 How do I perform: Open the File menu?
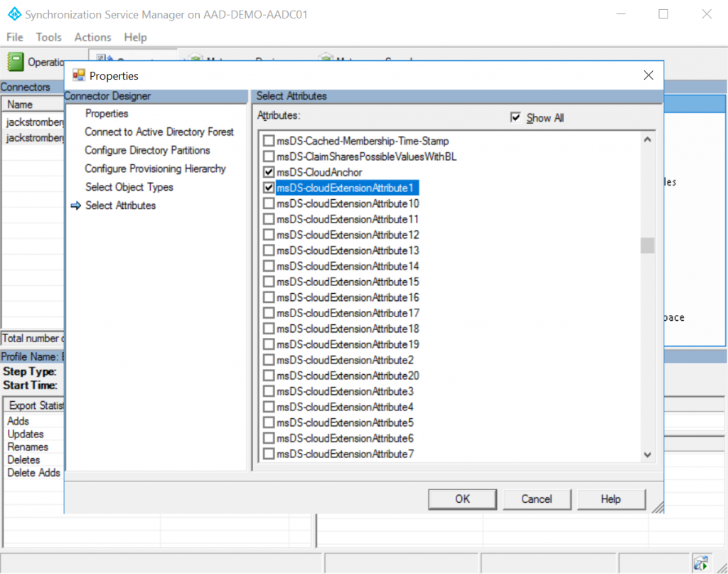pyautogui.click(x=14, y=37)
